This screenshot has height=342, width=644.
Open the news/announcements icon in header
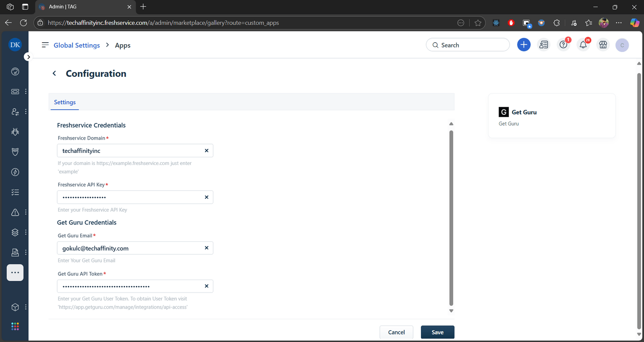tap(544, 45)
